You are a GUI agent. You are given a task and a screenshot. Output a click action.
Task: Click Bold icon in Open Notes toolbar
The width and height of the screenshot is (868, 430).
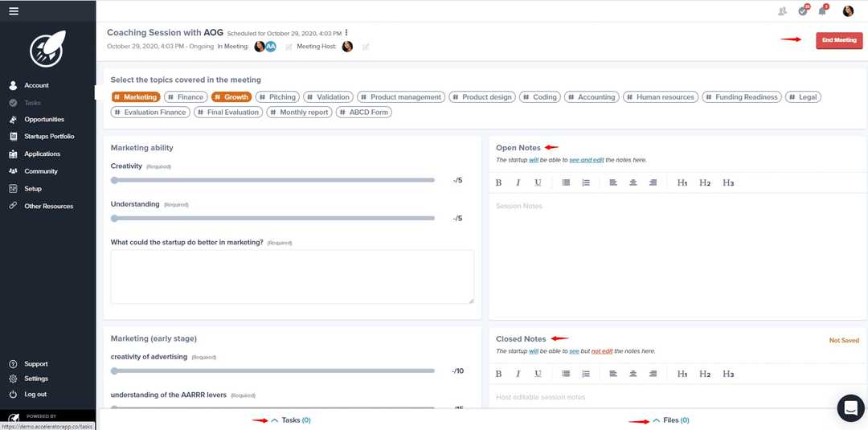(498, 182)
